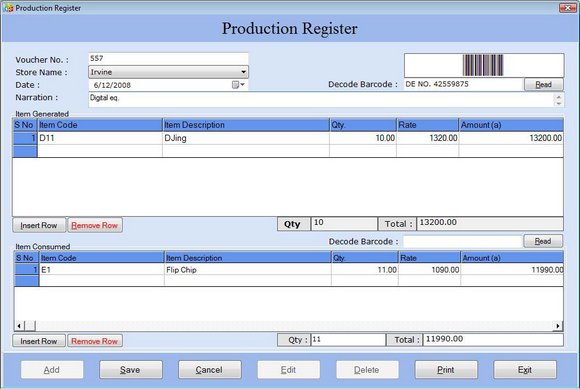Click Read button above Item Consumed table
Image resolution: width=580 pixels, height=389 pixels.
(543, 241)
